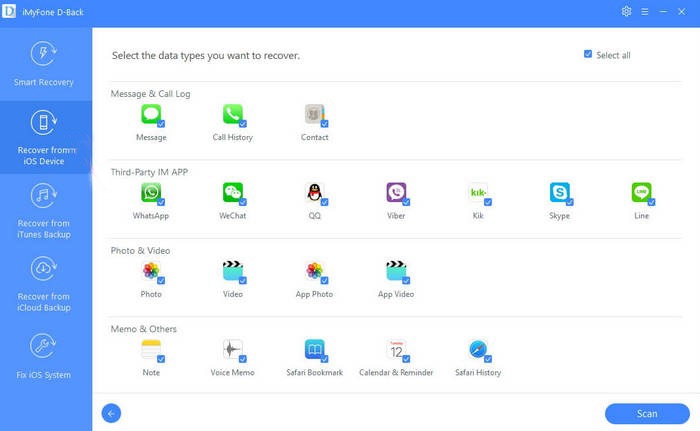Screen dimensions: 700x431
Task: Select the Safari Bookmark icon
Action: pos(314,349)
